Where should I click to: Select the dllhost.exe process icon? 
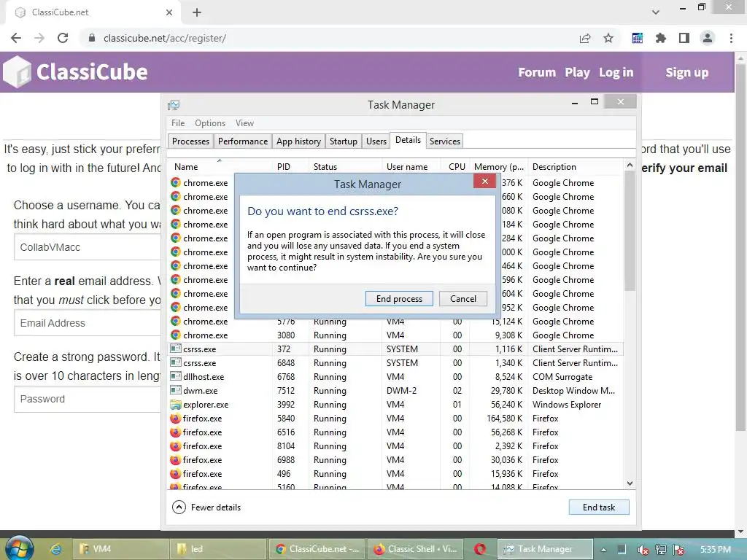(175, 377)
